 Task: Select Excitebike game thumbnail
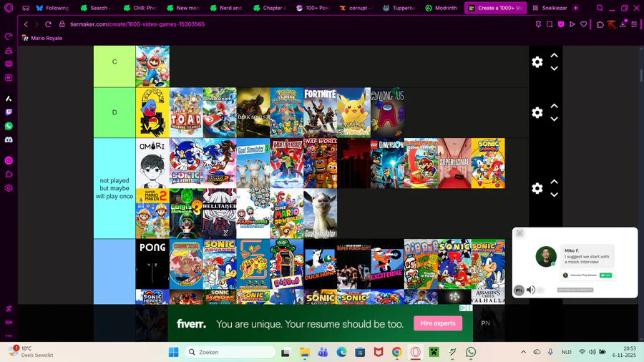(x=387, y=264)
